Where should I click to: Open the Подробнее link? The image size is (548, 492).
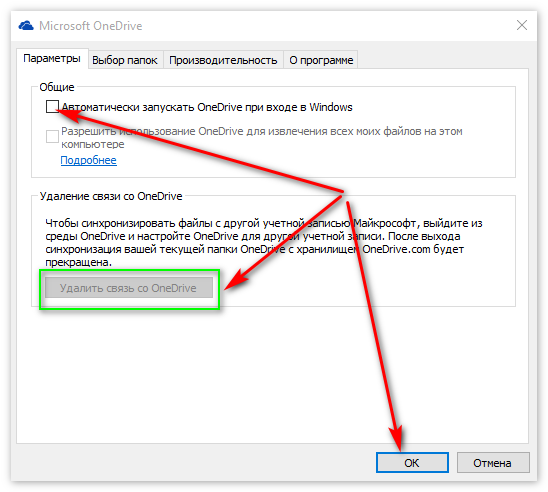[x=89, y=160]
